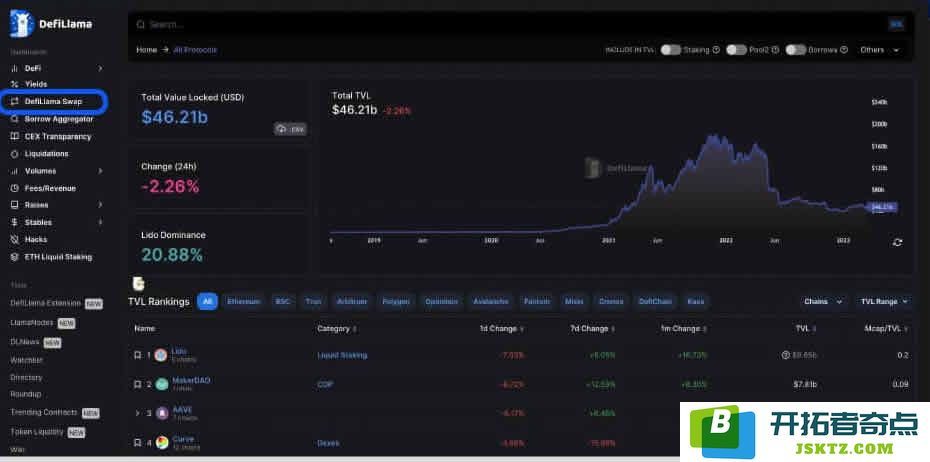Open the Liquidations droplet icon
Viewport: 930px width, 462px height.
[x=15, y=154]
